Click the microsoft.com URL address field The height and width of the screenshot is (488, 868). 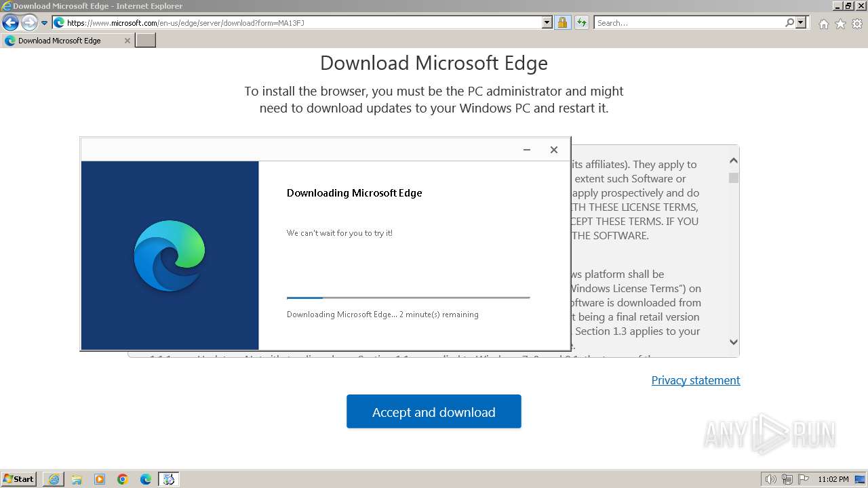(302, 23)
